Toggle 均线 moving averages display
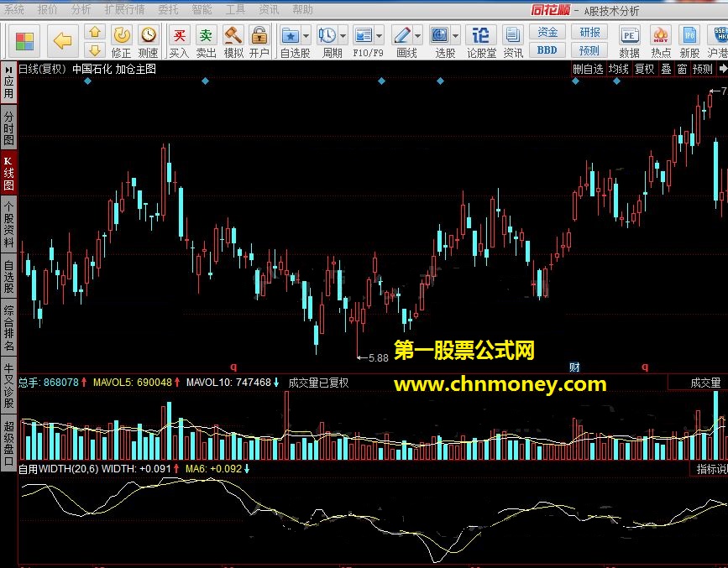 coord(619,69)
